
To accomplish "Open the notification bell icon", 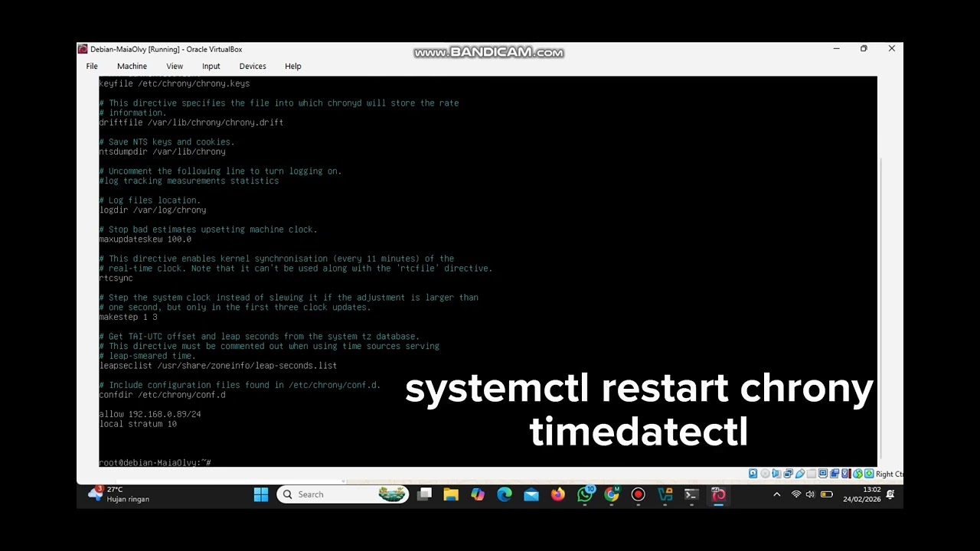I will pyautogui.click(x=890, y=494).
